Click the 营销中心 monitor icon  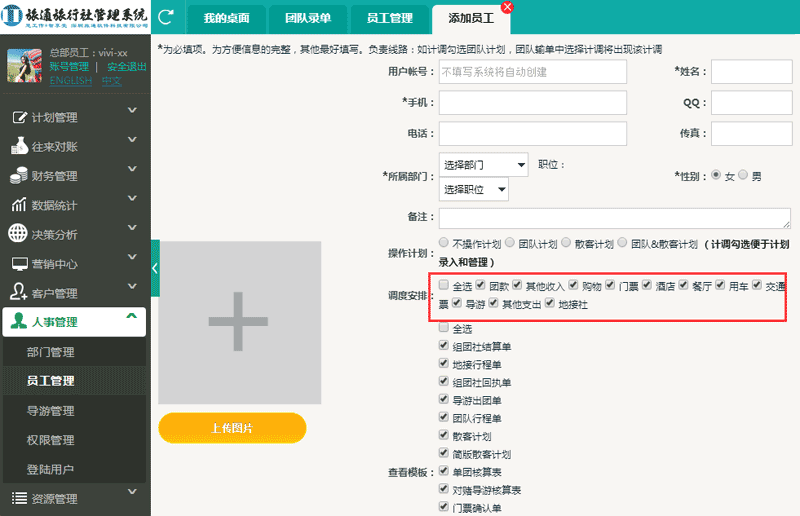18,264
